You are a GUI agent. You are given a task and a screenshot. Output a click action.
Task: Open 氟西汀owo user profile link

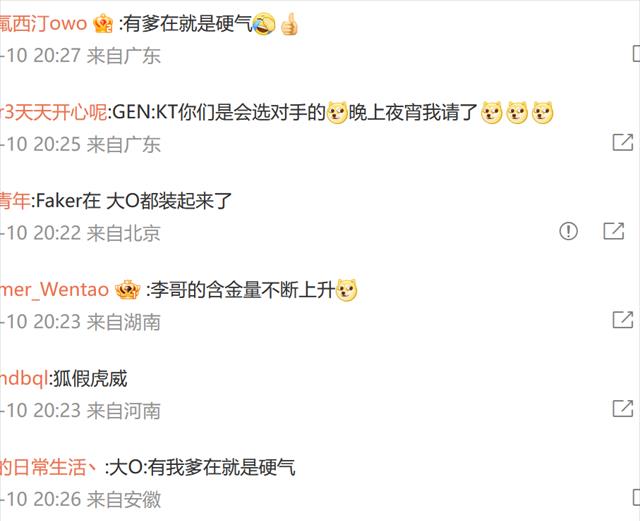44,24
